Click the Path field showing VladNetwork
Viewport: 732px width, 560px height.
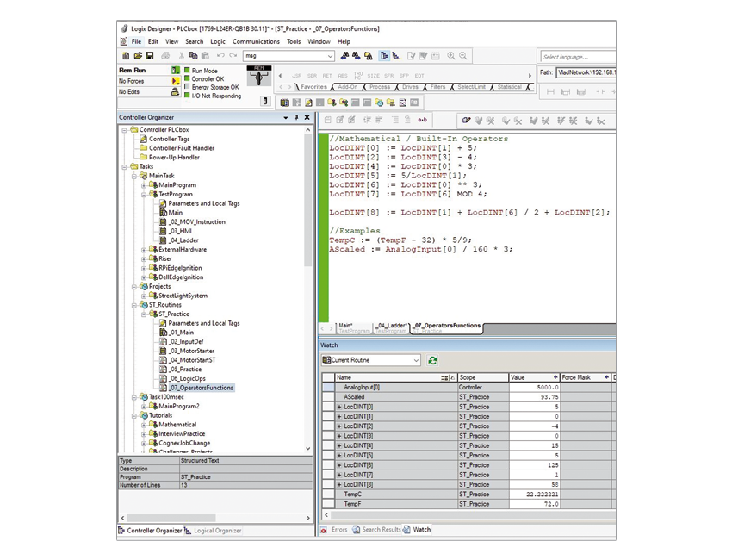pos(586,72)
